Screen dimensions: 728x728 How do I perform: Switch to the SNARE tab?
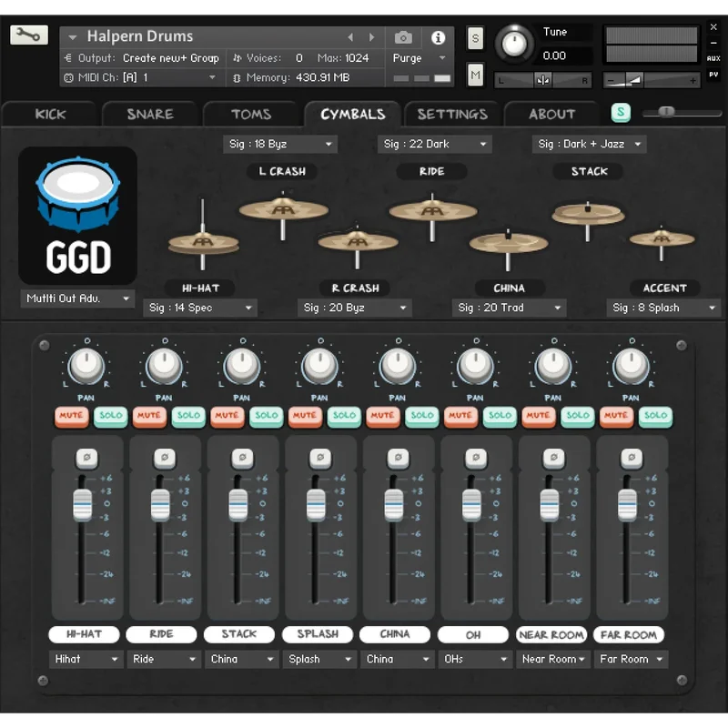pos(150,115)
